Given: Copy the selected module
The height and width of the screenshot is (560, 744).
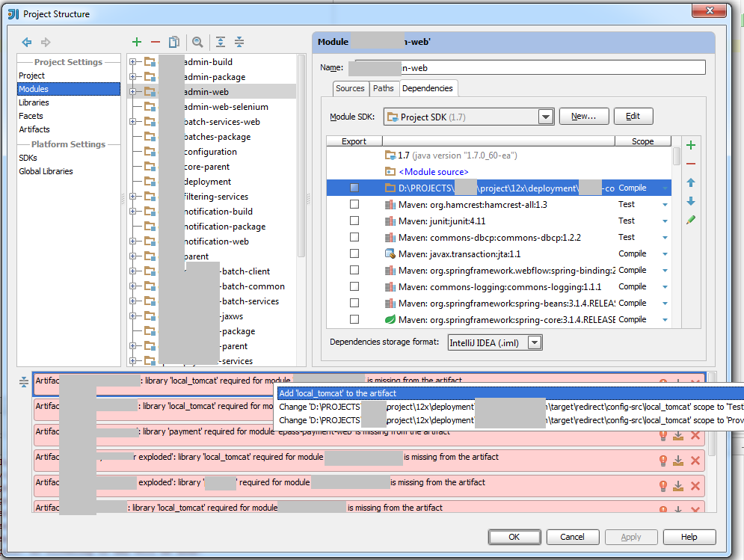Looking at the screenshot, I should click(x=174, y=42).
